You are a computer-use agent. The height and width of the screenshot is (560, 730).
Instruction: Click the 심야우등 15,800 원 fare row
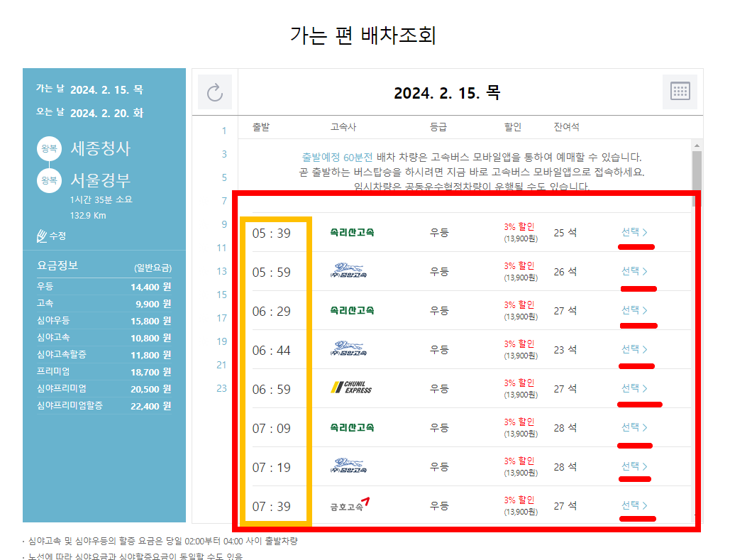click(104, 321)
